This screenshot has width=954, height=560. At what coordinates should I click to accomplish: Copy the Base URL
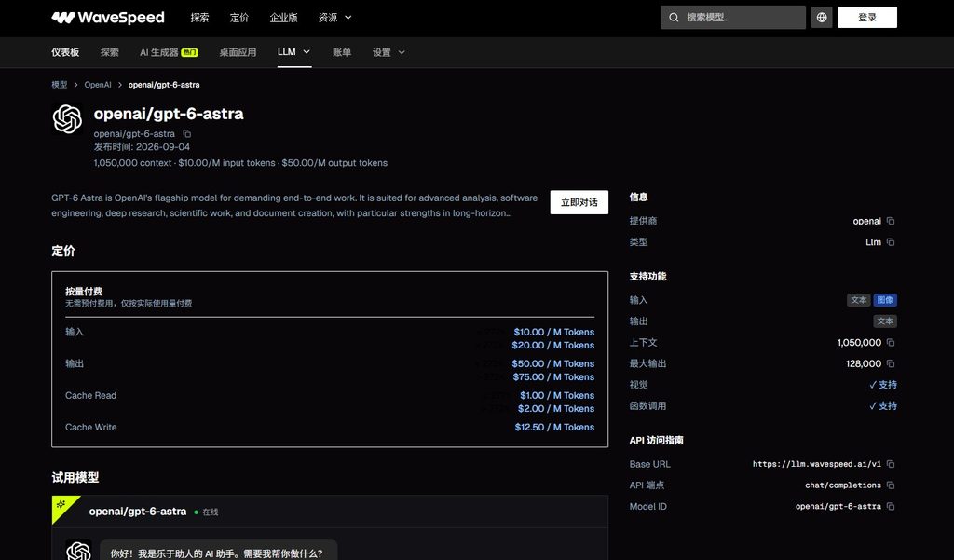(x=891, y=464)
